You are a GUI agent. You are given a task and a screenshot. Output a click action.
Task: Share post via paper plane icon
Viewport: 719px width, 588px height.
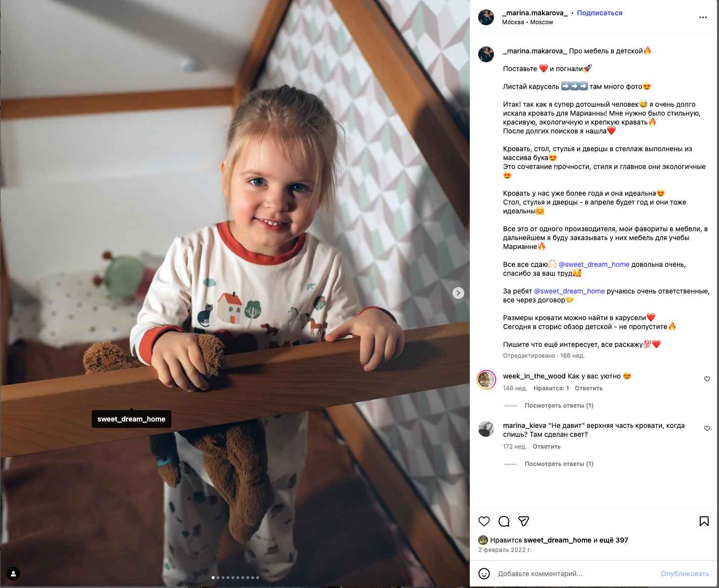click(x=524, y=521)
